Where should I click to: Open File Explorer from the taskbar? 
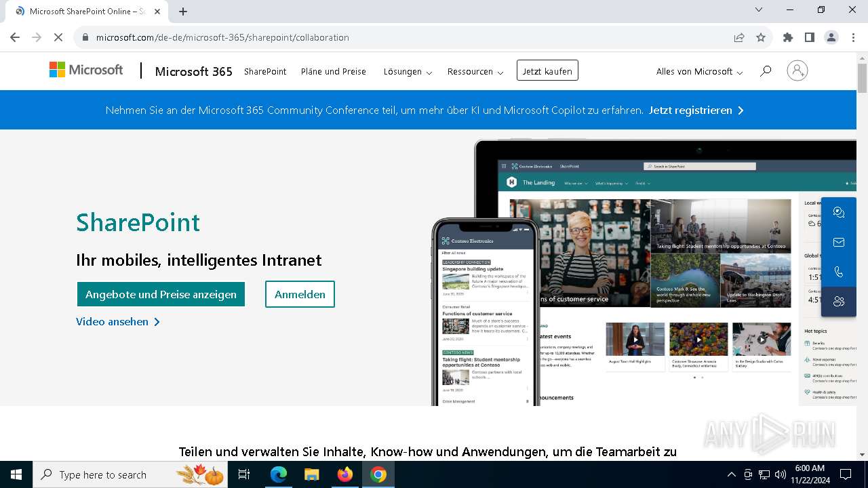pyautogui.click(x=311, y=474)
